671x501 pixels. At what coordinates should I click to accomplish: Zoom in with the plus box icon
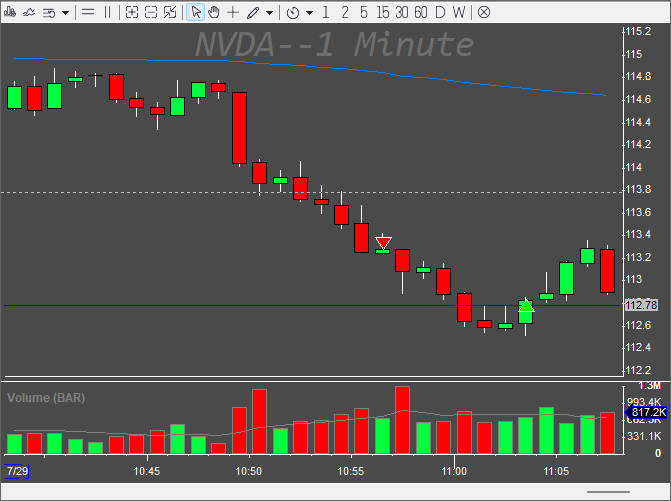(132, 12)
